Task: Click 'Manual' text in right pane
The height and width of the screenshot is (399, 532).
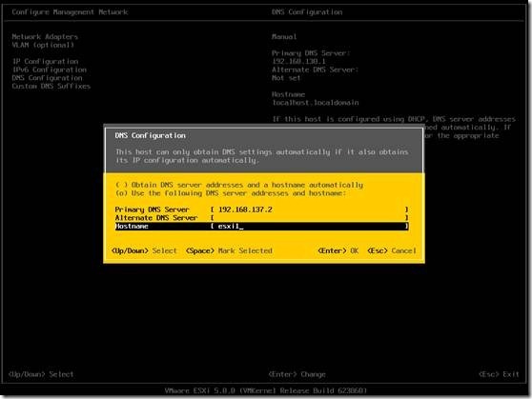Action: coord(284,36)
